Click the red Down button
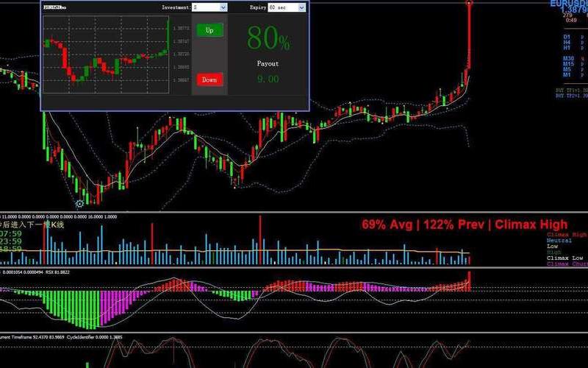 point(209,79)
